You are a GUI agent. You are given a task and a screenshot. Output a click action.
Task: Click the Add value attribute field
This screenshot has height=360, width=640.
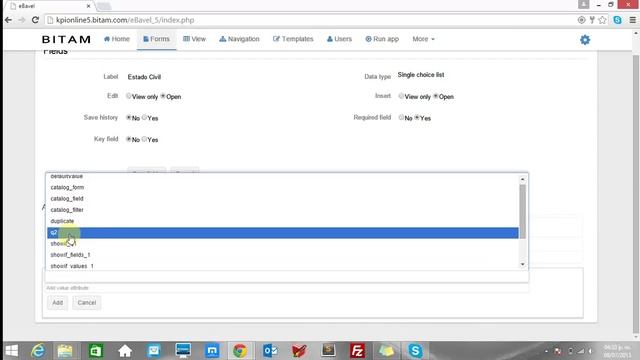[x=287, y=288]
